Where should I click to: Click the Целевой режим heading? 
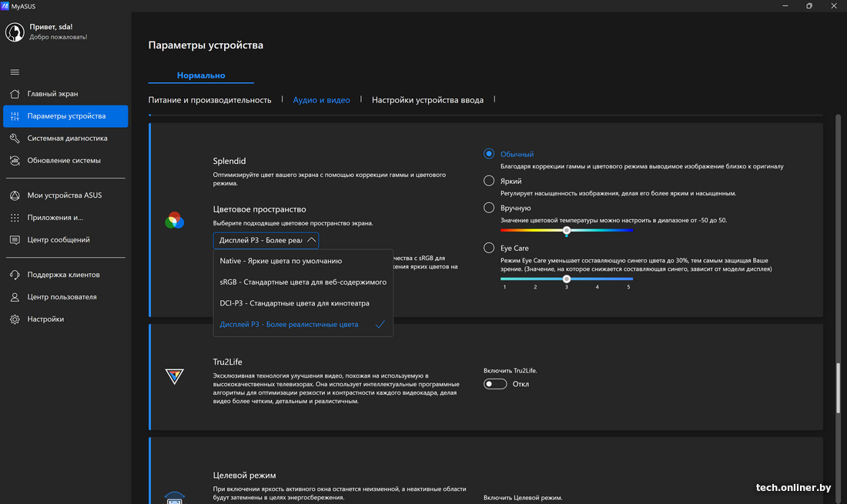244,476
